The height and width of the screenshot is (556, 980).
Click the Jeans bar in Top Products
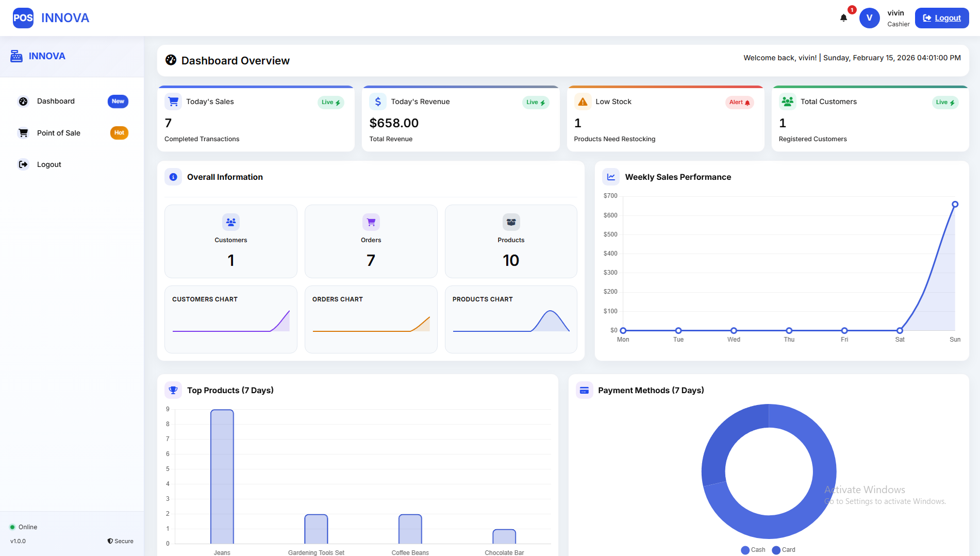point(222,477)
